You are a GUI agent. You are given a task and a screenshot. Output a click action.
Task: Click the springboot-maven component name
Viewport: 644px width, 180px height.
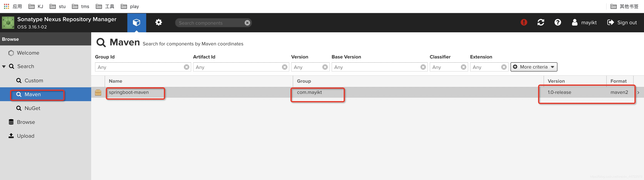click(129, 92)
